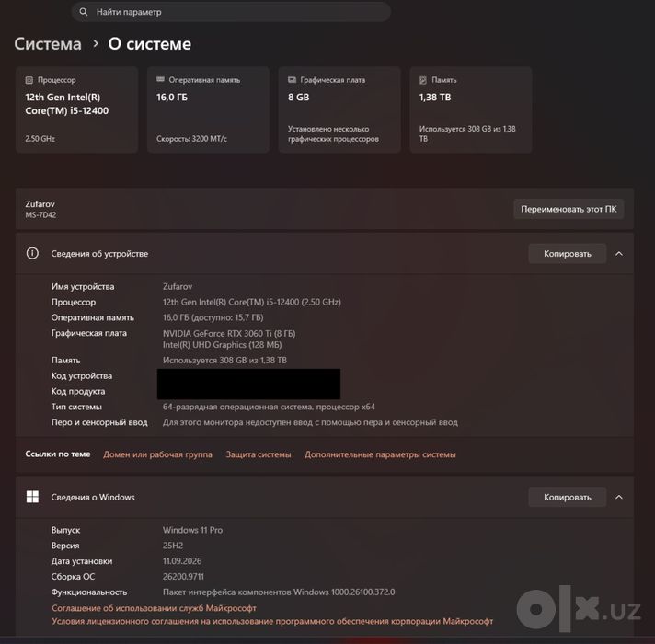Viewport: 655px width, 644px height.
Task: Click 'Переименовать этот ПК' button
Action: click(x=569, y=209)
